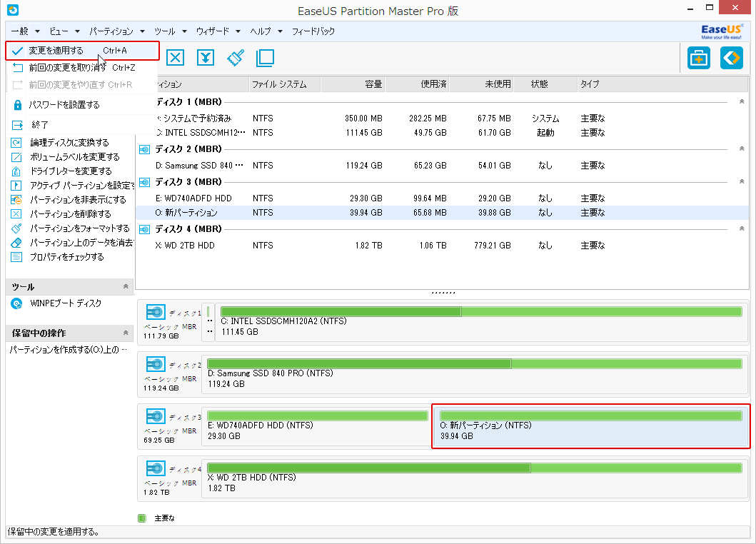Sort by the 容量 column header
The image size is (756, 544).
click(x=353, y=84)
